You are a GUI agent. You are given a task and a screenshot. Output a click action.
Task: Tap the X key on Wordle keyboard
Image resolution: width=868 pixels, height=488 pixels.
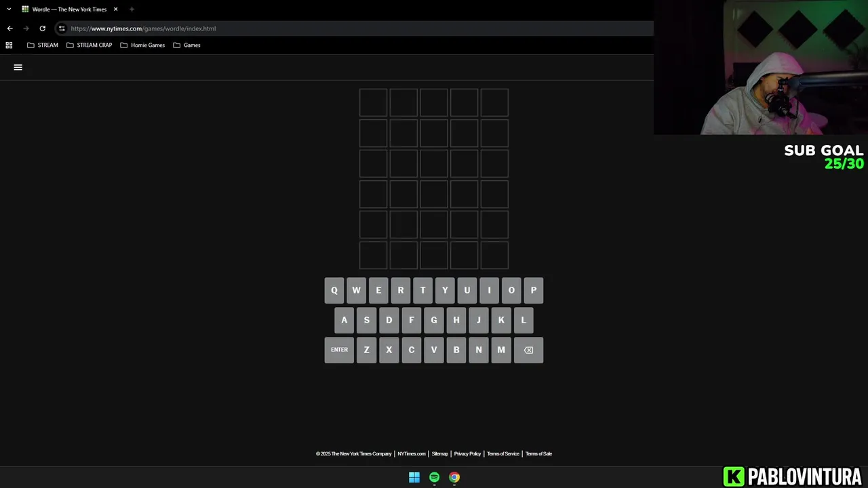(389, 350)
